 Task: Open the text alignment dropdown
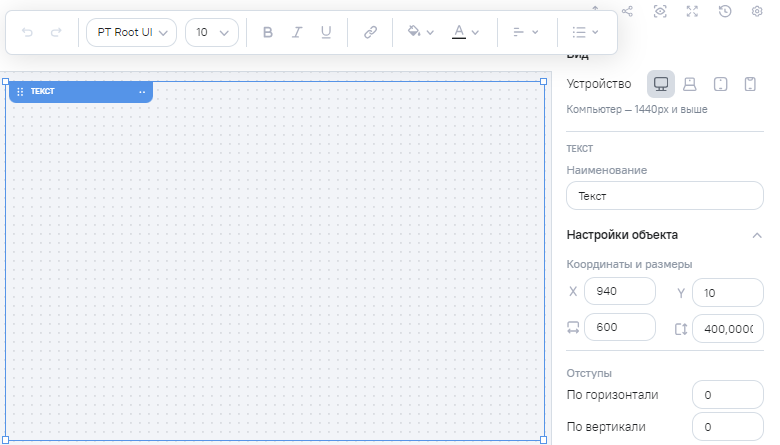click(x=525, y=32)
